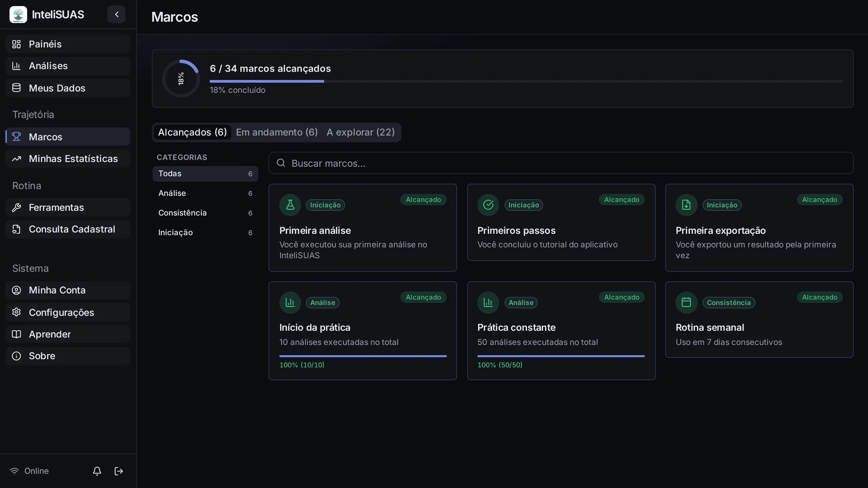Open the Primeira análise card title
Image resolution: width=868 pixels, height=488 pixels.
coord(315,230)
